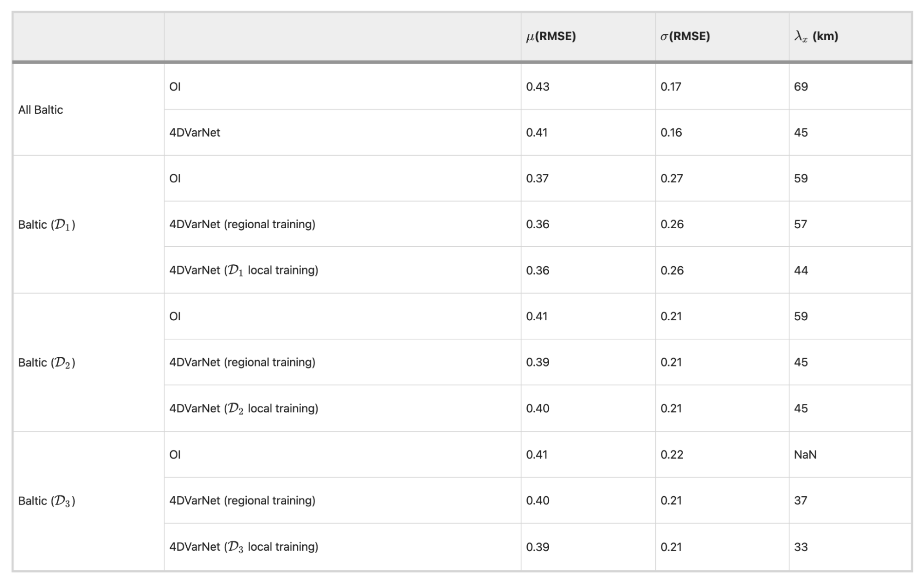
Task: Click the NaN value for Baltic D3 OI
Action: pyautogui.click(x=805, y=455)
